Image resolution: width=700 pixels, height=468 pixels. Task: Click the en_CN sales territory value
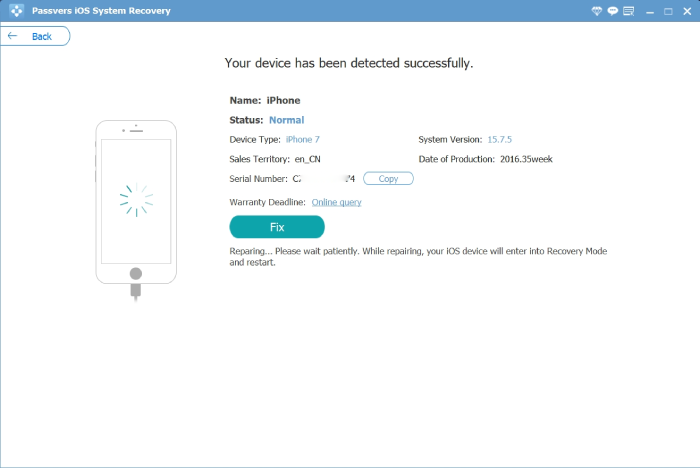pyautogui.click(x=308, y=159)
